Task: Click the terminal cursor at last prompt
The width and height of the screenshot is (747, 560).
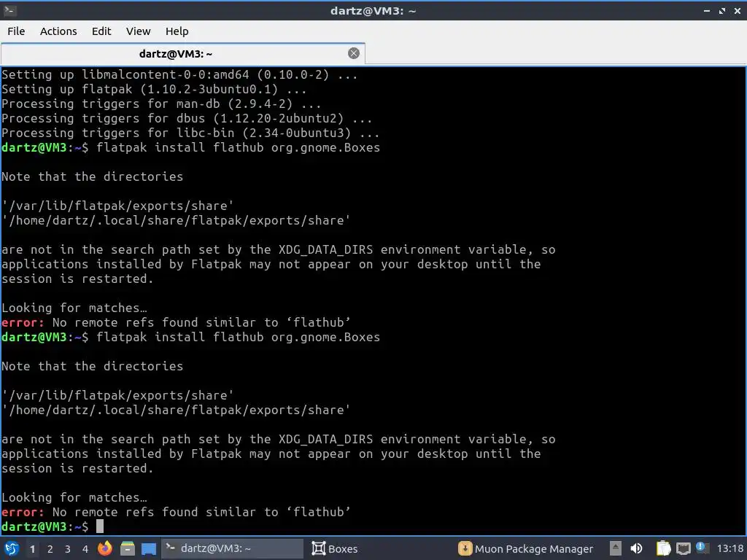Action: [x=99, y=526]
